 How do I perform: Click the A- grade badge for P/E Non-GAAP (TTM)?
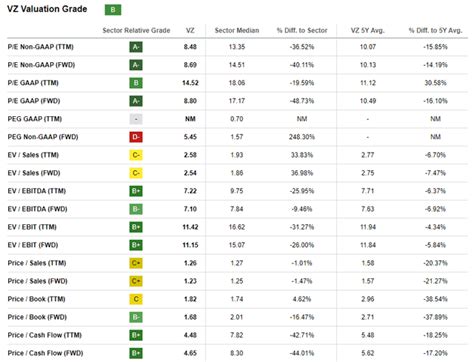(x=136, y=47)
